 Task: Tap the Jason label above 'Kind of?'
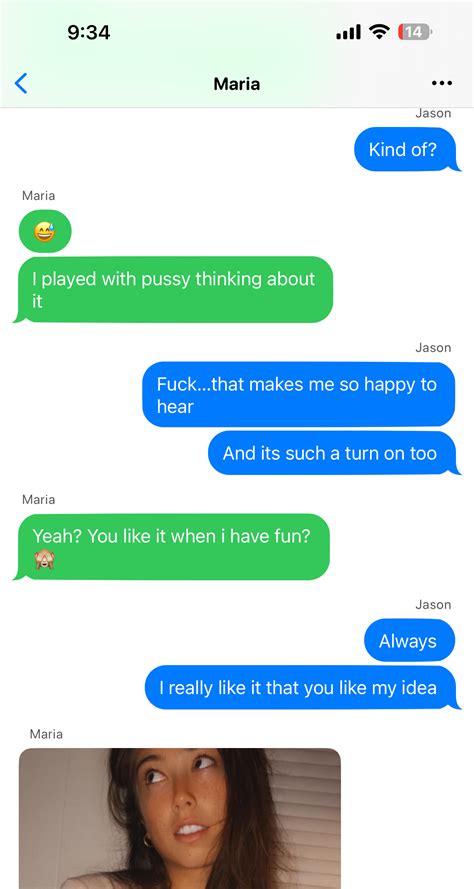tap(433, 113)
